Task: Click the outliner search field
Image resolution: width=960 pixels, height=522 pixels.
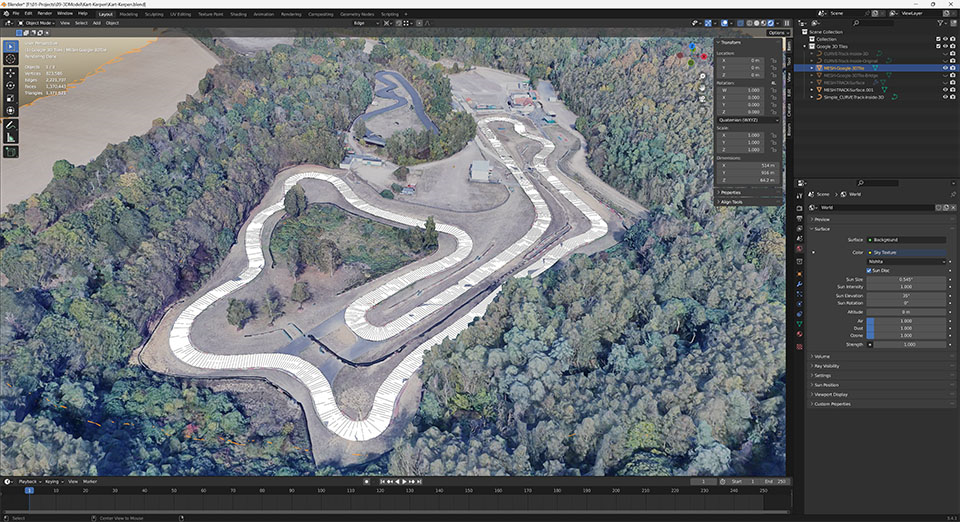Action: (872, 23)
